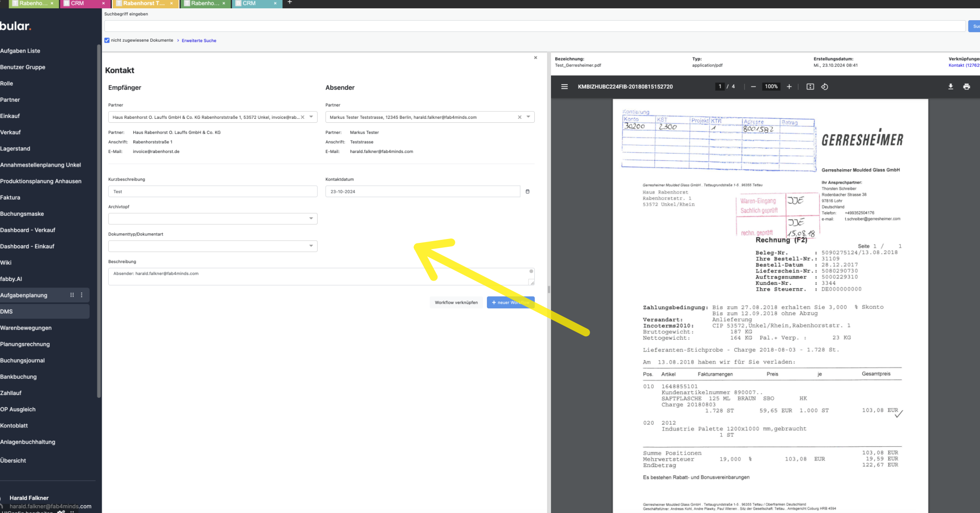The height and width of the screenshot is (513, 980).
Task: Open the Absender partner dropdown arrow
Action: (x=528, y=117)
